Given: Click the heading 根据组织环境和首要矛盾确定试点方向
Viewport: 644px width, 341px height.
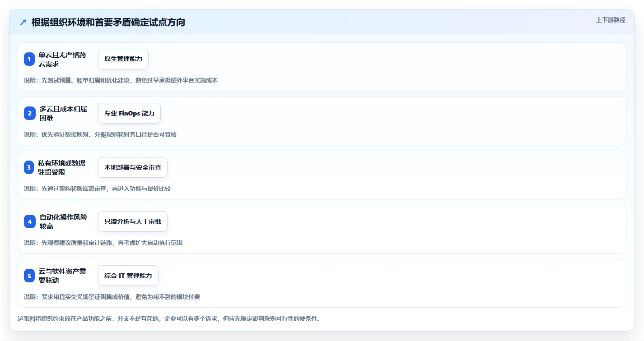Looking at the screenshot, I should 108,23.
